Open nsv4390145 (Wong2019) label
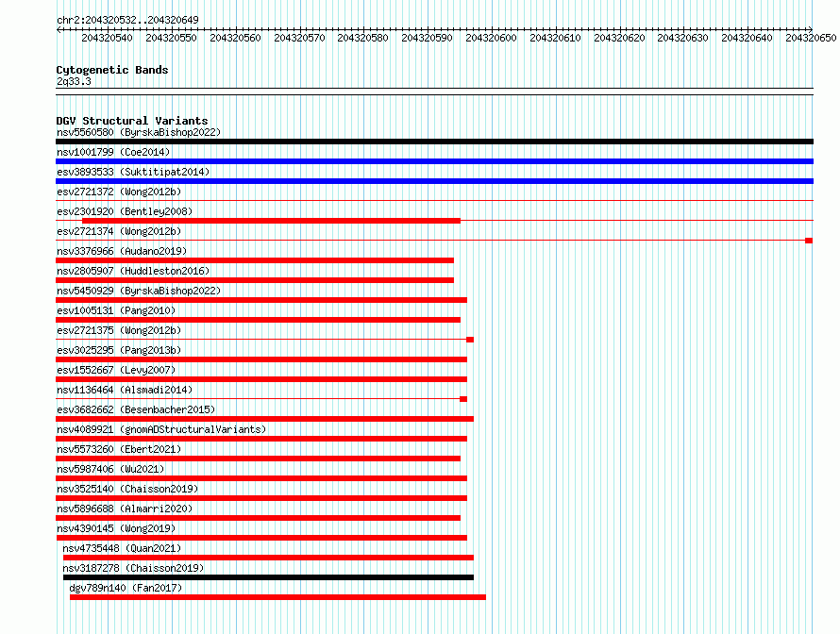840x634 pixels. coord(116,528)
